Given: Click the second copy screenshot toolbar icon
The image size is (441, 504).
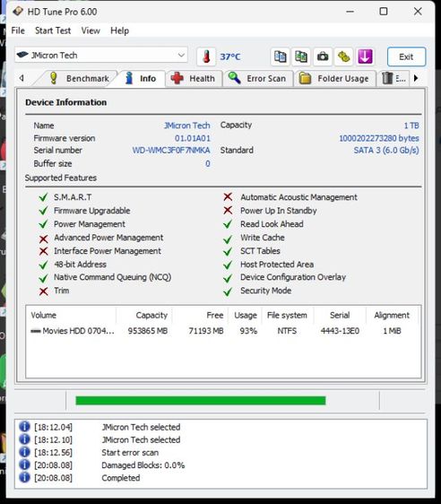Looking at the screenshot, I should click(x=301, y=56).
